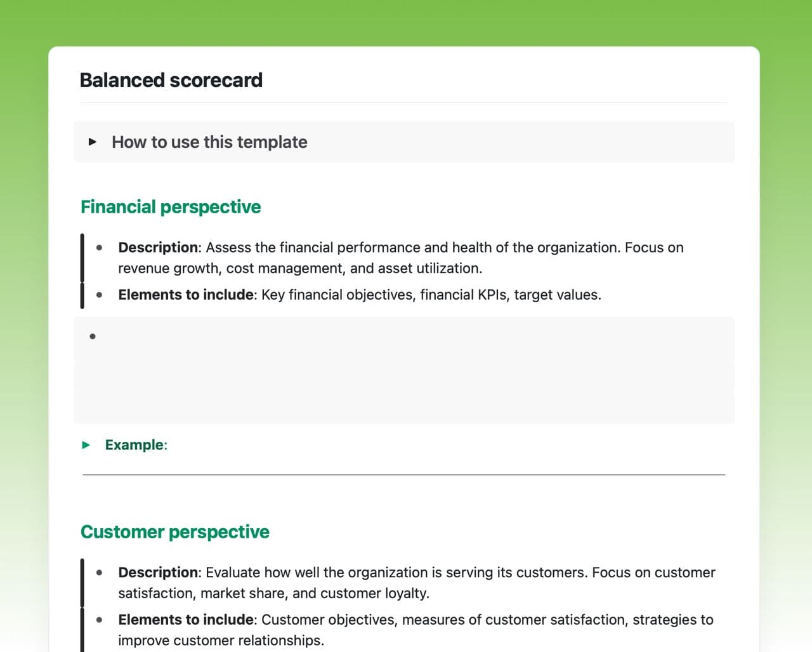Viewport: 812px width, 652px height.
Task: Click the empty bullet dot in gray block
Action: [93, 336]
